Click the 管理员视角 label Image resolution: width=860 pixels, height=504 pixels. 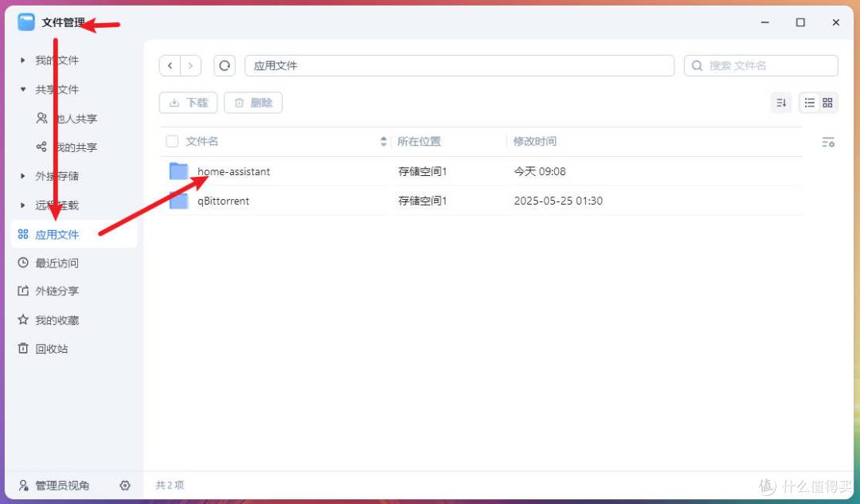pyautogui.click(x=62, y=486)
